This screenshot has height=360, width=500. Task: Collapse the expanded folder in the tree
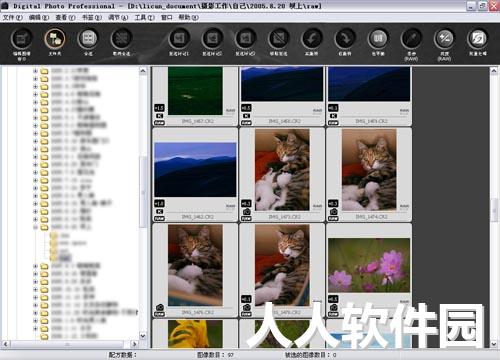[35, 227]
